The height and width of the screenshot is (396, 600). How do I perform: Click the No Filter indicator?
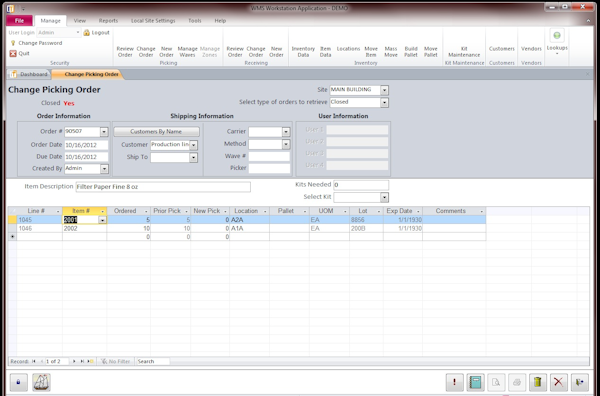(x=115, y=361)
